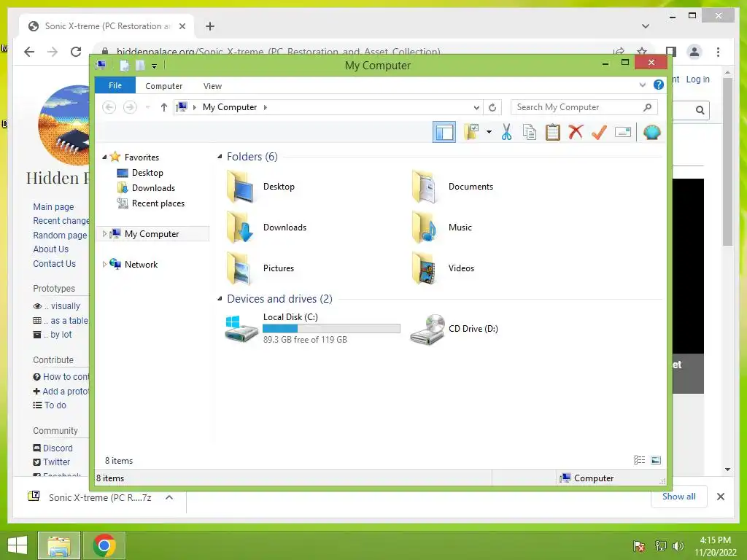This screenshot has width=747, height=560.
Task: Click the Properties quick access icon
Action: click(x=124, y=65)
